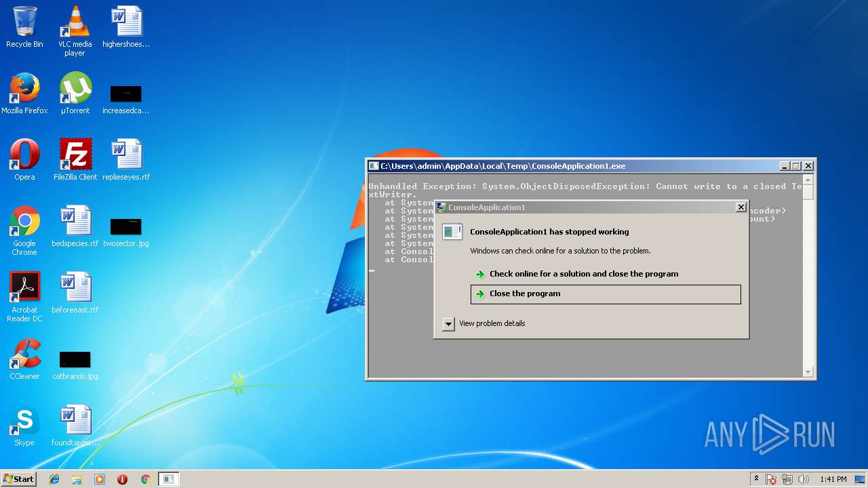Select the beforeeast.rtf document
Screen dimensions: 868x488
point(75,293)
